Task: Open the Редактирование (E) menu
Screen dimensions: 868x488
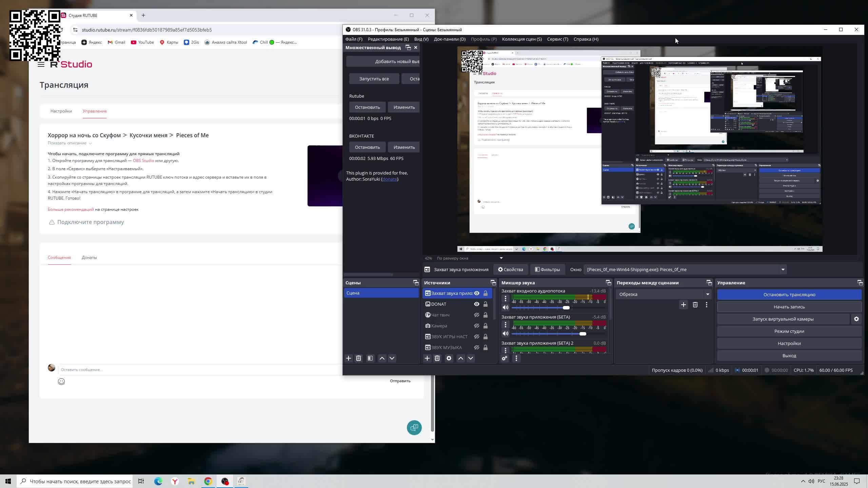Action: pyautogui.click(x=388, y=39)
